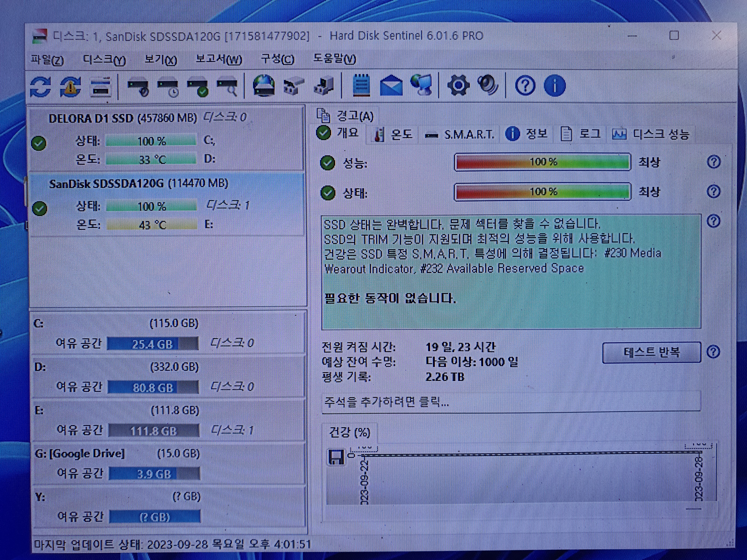Switch to the 디스크 성능 tab

tap(650, 134)
